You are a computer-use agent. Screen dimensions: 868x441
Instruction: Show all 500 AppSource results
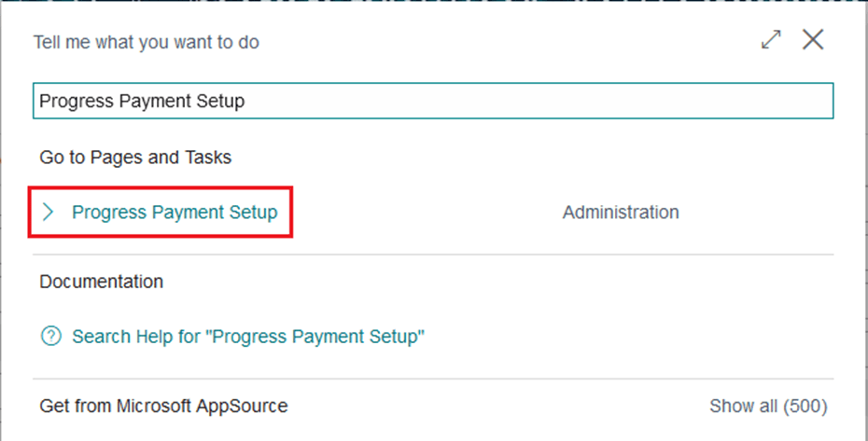click(x=767, y=406)
